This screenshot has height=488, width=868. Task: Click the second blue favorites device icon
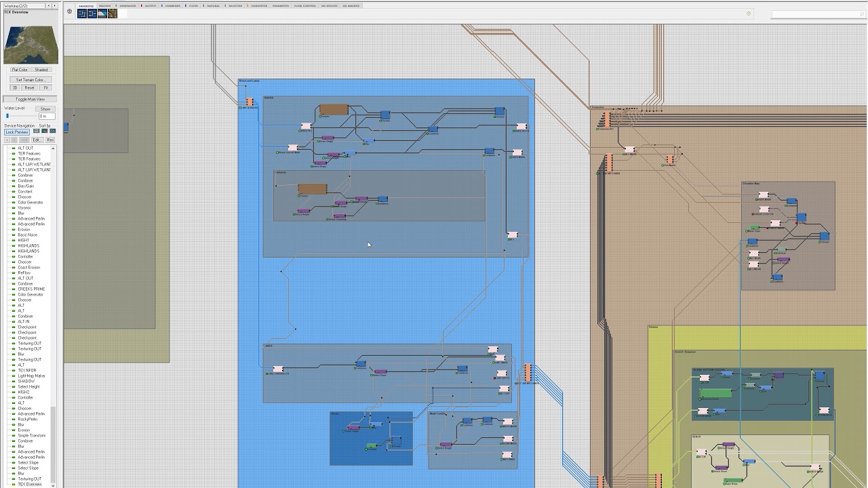tap(92, 13)
